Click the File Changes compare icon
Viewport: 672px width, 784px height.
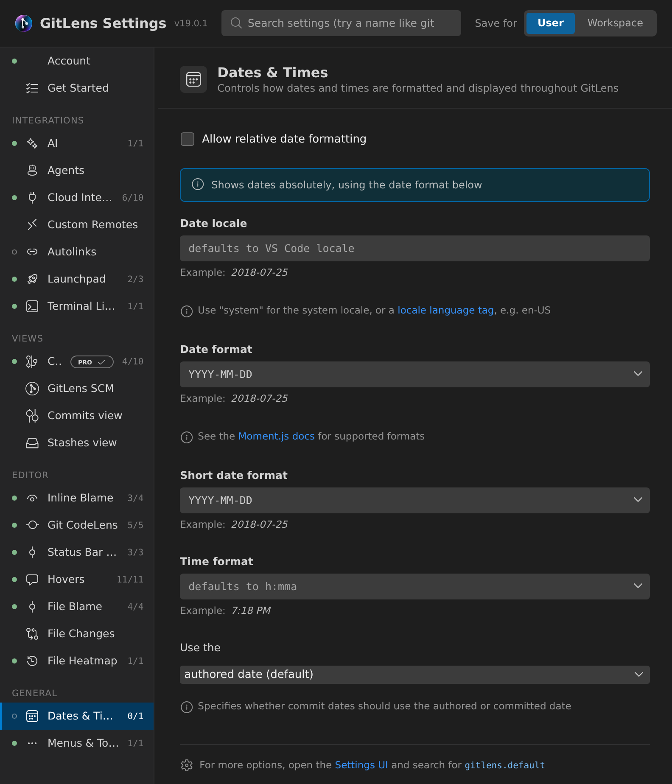coord(32,633)
